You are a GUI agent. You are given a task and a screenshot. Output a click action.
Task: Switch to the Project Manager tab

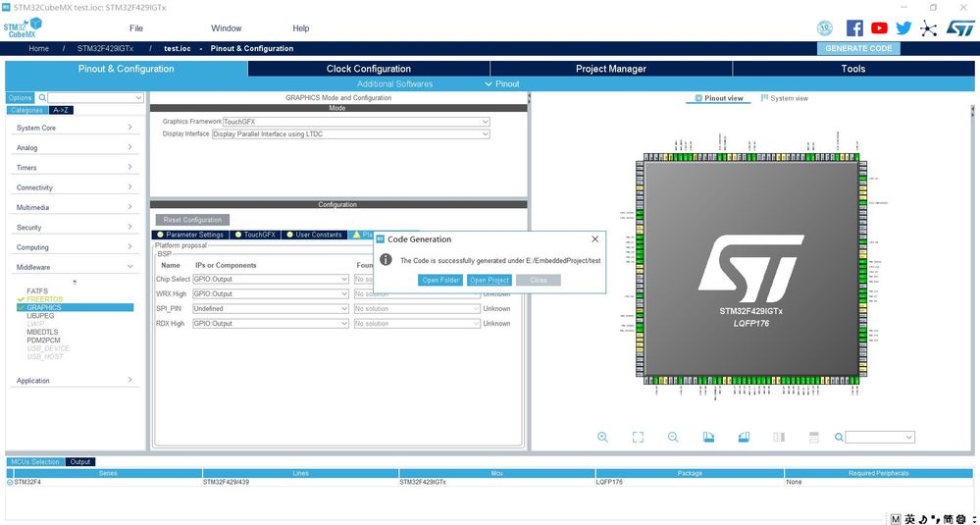pos(610,69)
